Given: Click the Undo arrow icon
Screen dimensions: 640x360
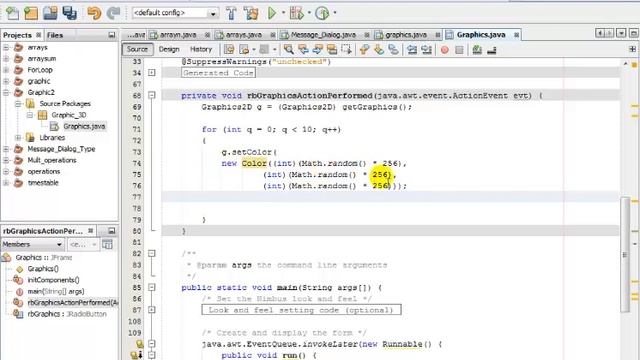Looking at the screenshot, I should [94, 13].
